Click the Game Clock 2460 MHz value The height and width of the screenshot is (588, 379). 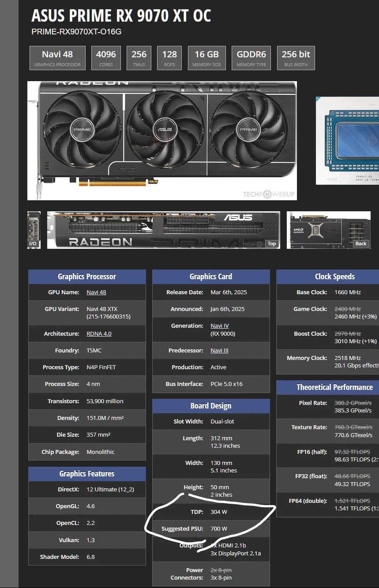pyautogui.click(x=356, y=317)
